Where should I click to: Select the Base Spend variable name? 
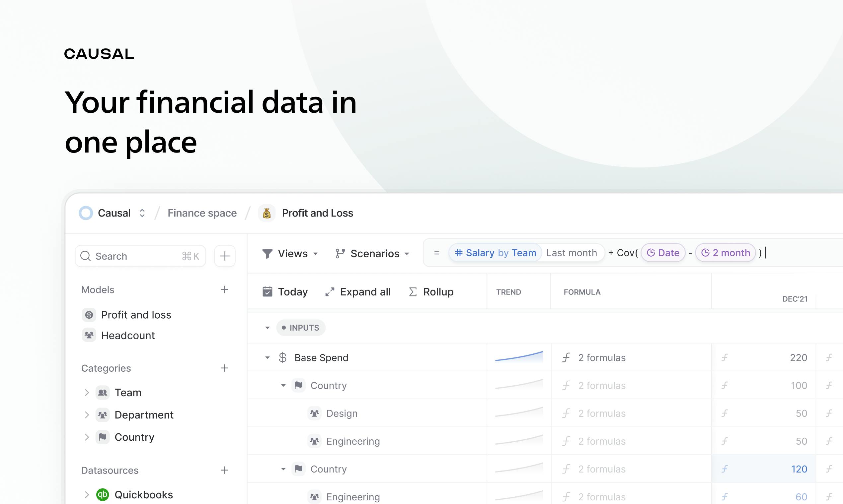[x=321, y=358]
